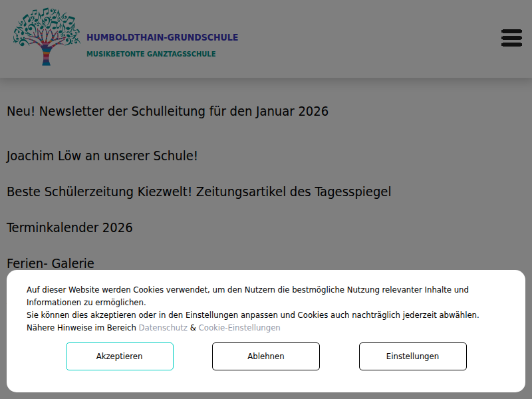The height and width of the screenshot is (399, 532).
Task: Follow the Datenschutz link in the cookie notice
Action: click(163, 328)
